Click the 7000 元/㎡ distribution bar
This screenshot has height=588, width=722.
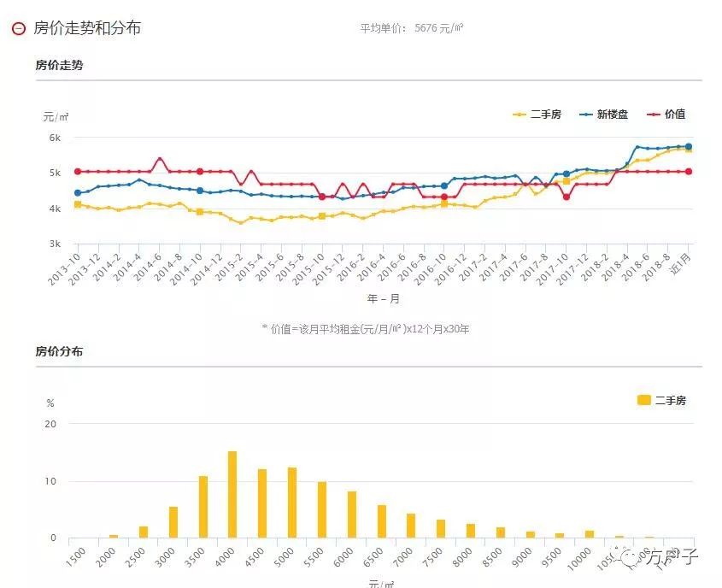[x=411, y=526]
